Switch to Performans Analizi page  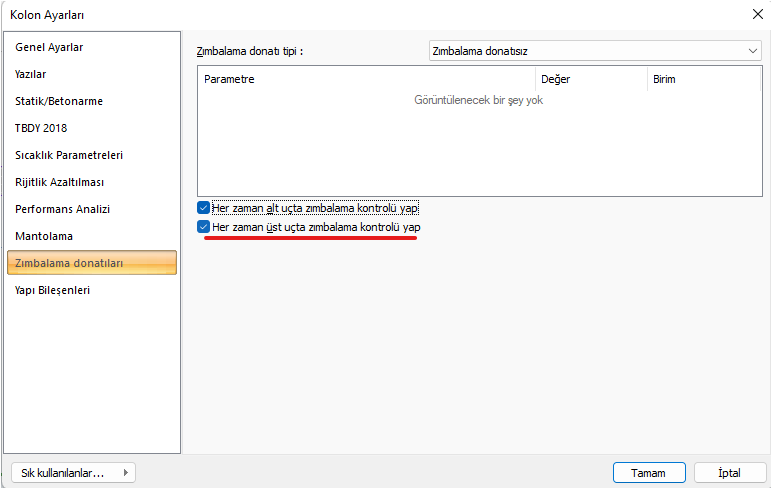click(x=62, y=209)
